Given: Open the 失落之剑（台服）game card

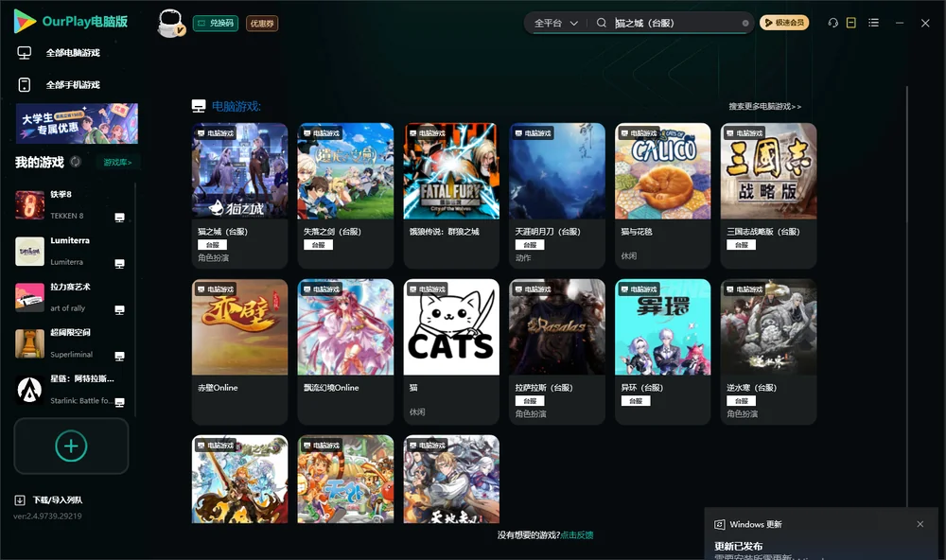Looking at the screenshot, I should [345, 196].
